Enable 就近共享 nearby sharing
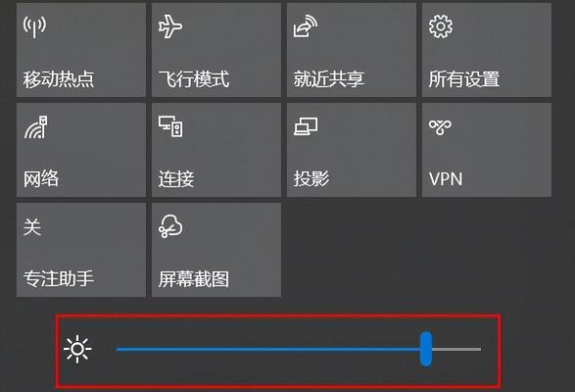The image size is (575, 392). click(352, 50)
